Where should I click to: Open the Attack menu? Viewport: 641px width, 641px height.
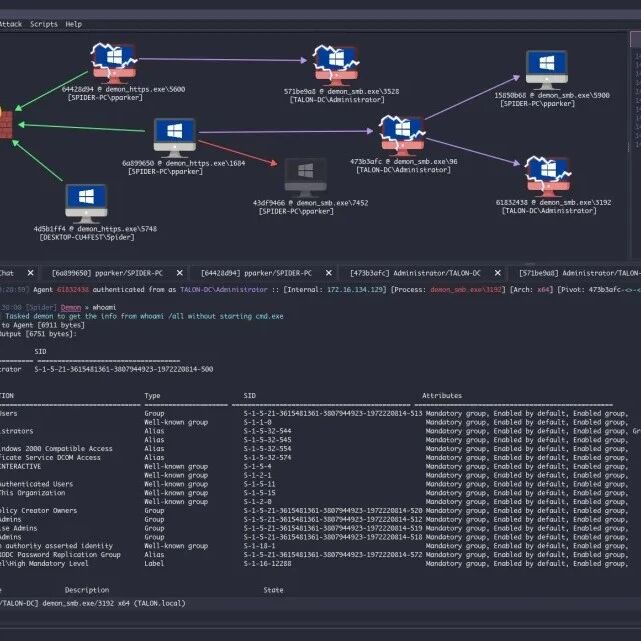(11, 24)
